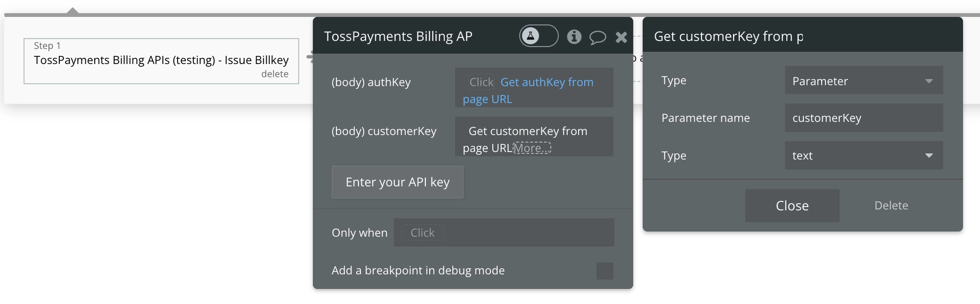Open the Get authKey from page URL expression
Image resolution: width=980 pixels, height=304 pixels.
point(546,82)
